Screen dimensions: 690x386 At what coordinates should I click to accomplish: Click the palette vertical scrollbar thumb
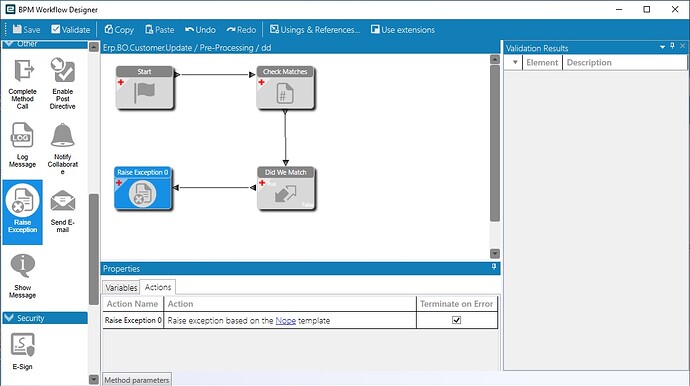pyautogui.click(x=94, y=249)
